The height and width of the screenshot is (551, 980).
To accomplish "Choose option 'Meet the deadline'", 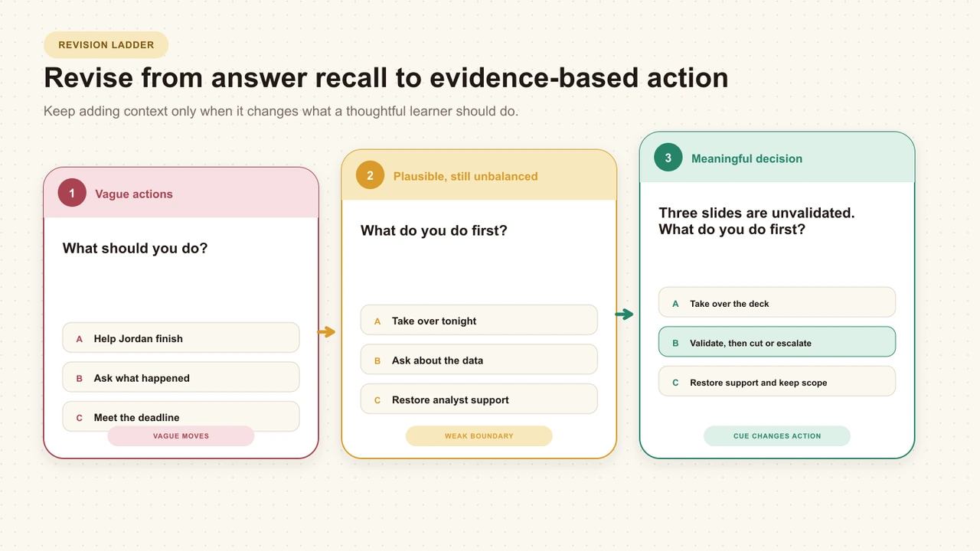I will pyautogui.click(x=181, y=417).
